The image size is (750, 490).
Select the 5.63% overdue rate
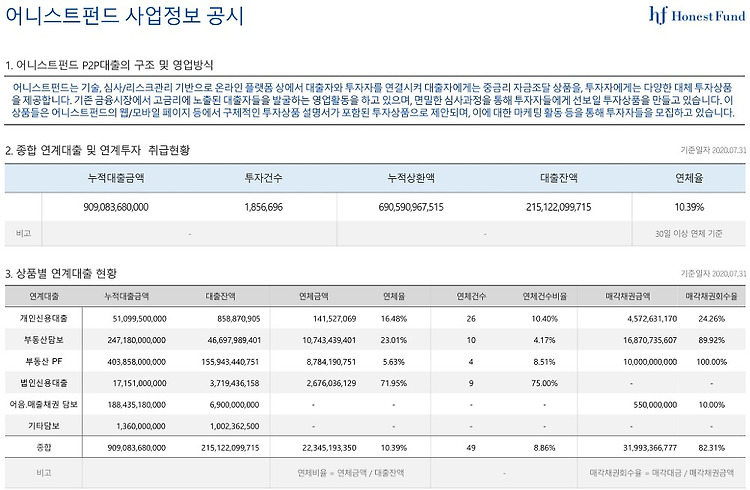coord(394,362)
